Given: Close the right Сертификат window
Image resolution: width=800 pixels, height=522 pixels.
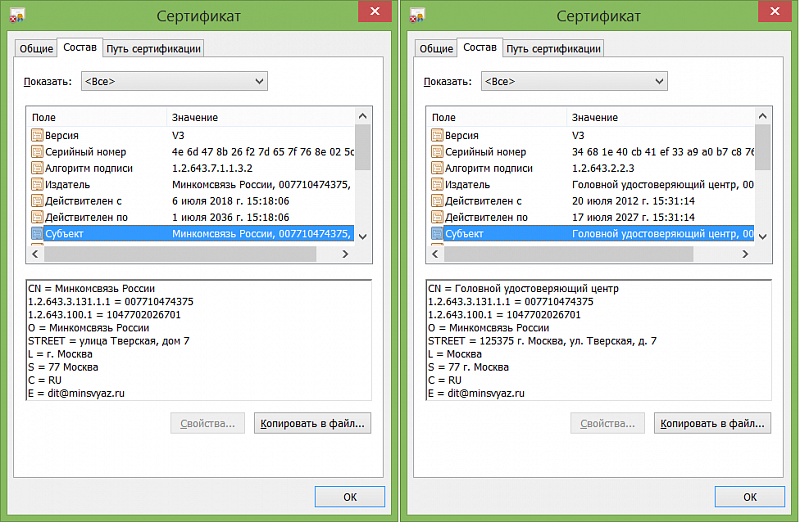Looking at the screenshot, I should pos(774,11).
